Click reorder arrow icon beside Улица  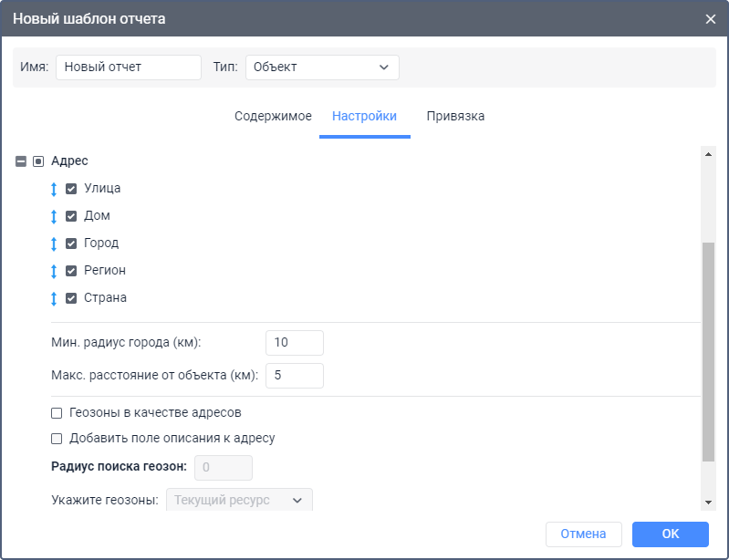point(54,189)
